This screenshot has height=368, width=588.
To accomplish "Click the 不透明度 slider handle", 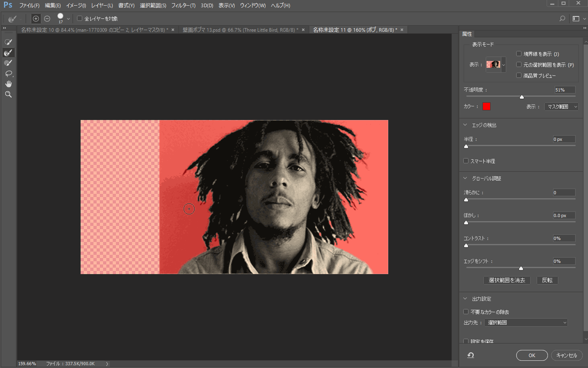I will click(x=522, y=97).
